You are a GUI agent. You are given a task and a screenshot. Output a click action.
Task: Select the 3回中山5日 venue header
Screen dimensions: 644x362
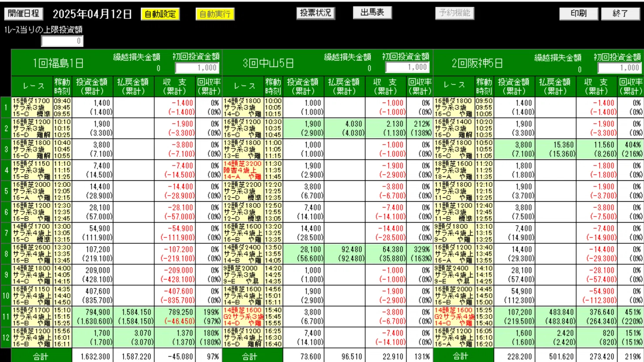pyautogui.click(x=269, y=63)
